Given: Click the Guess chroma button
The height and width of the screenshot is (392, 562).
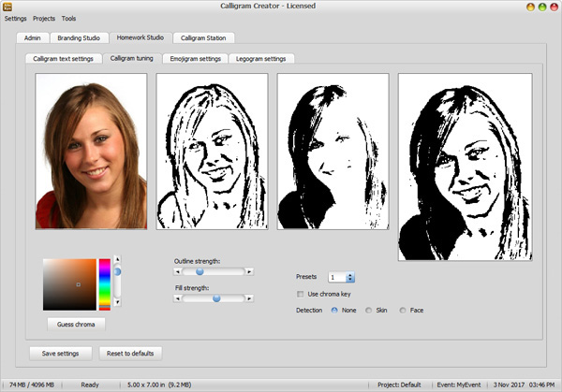Looking at the screenshot, I should click(x=76, y=325).
